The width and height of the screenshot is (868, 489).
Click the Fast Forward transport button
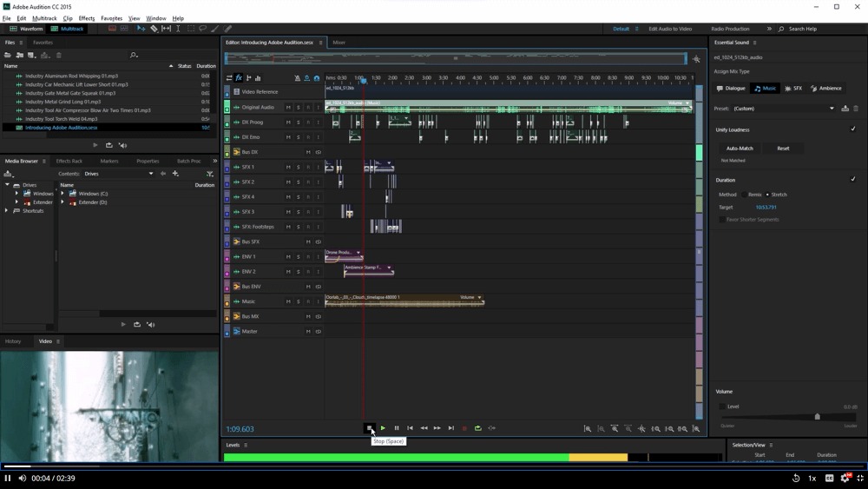(437, 428)
